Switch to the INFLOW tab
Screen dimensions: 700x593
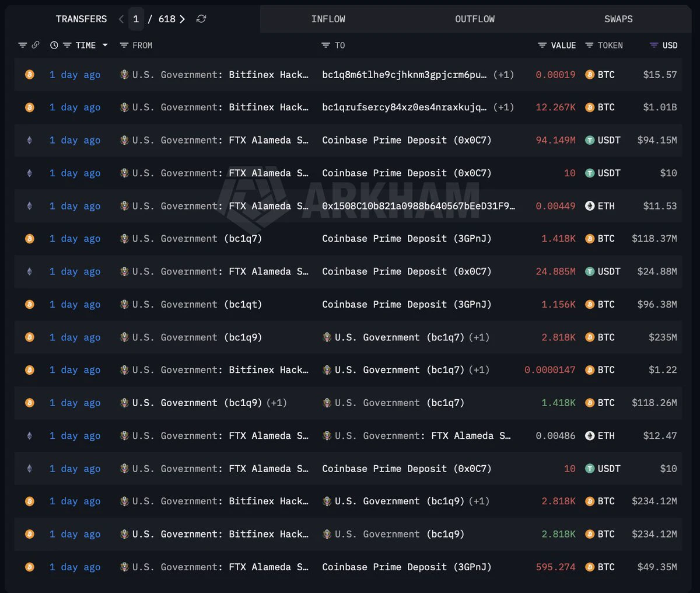(328, 19)
